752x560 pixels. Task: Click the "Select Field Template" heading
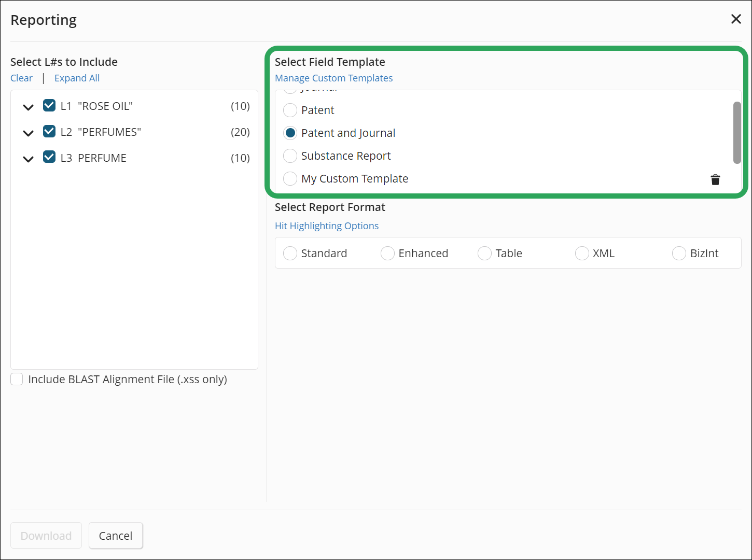[330, 62]
